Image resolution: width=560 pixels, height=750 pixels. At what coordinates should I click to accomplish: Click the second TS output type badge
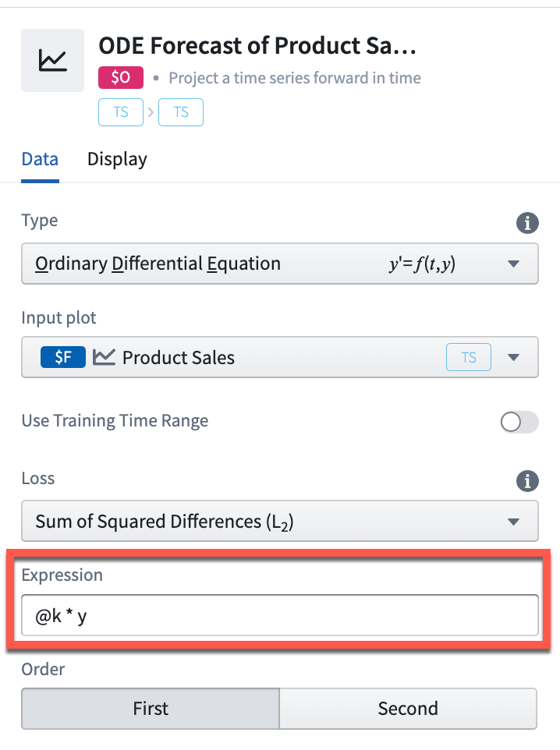coord(181,112)
